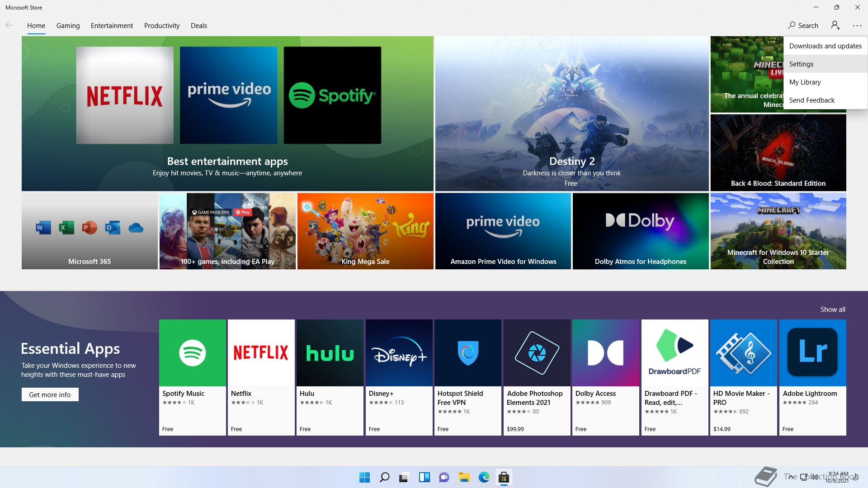Click the $99.99 price of Photoshop Elements
868x488 pixels.
pos(515,429)
